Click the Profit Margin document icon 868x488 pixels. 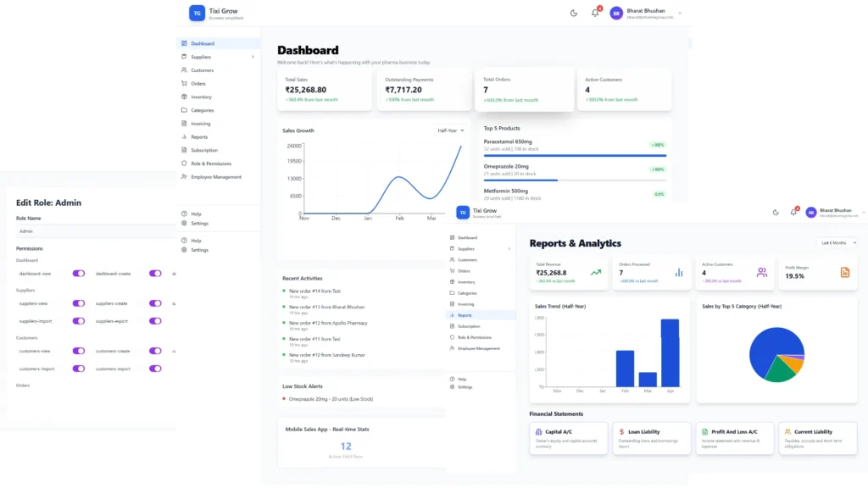click(x=844, y=272)
